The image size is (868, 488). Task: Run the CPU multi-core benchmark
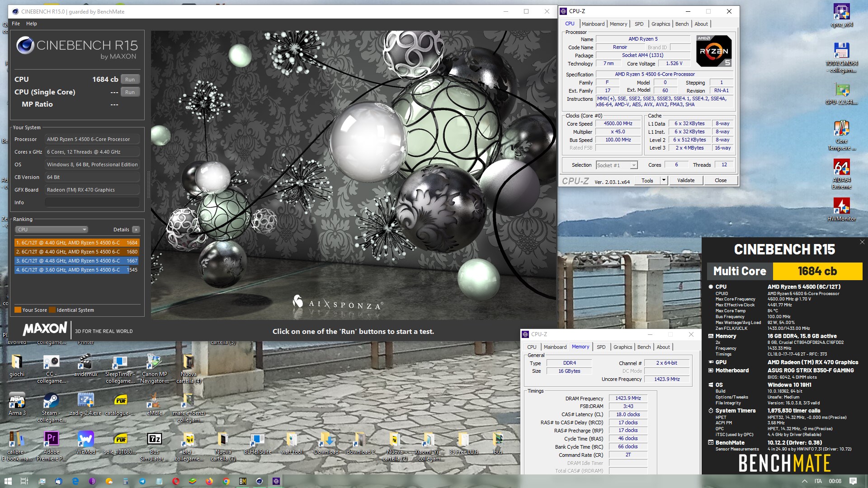(130, 80)
